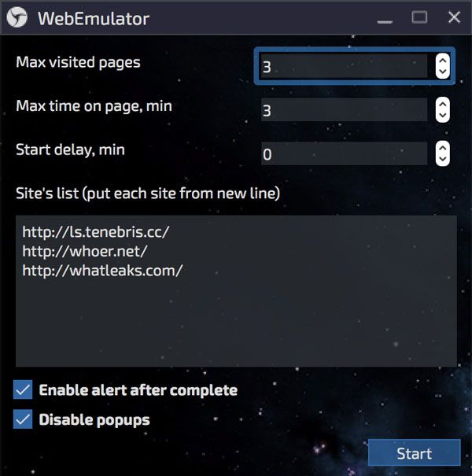
Task: Decrease Max visited pages with down arrow
Action: click(x=442, y=73)
